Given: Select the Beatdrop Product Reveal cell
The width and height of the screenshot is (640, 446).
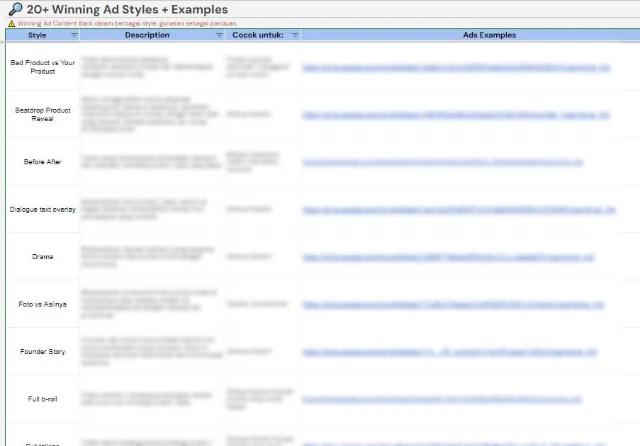Looking at the screenshot, I should click(x=42, y=114).
